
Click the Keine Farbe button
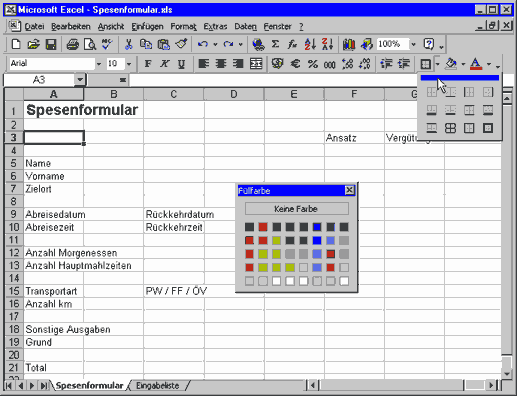pyautogui.click(x=297, y=209)
